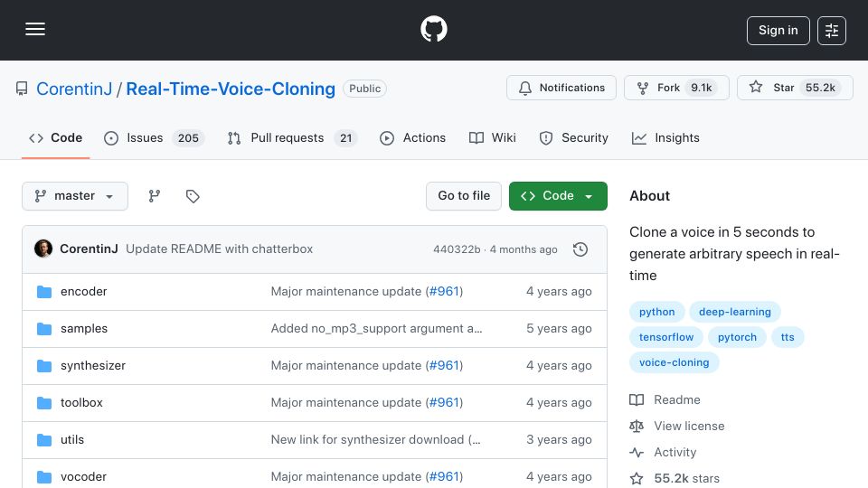
Task: Open CorentinJ author link in latest commit
Action: click(x=89, y=249)
